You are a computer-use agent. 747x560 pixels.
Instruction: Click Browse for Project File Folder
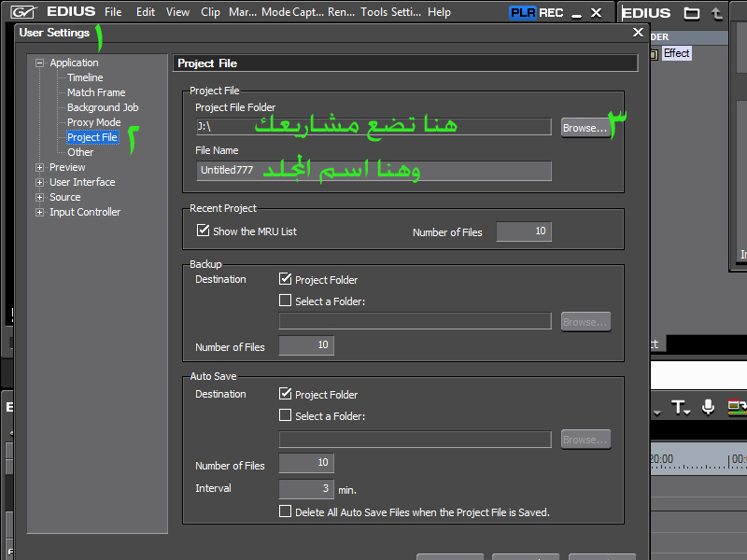(585, 128)
